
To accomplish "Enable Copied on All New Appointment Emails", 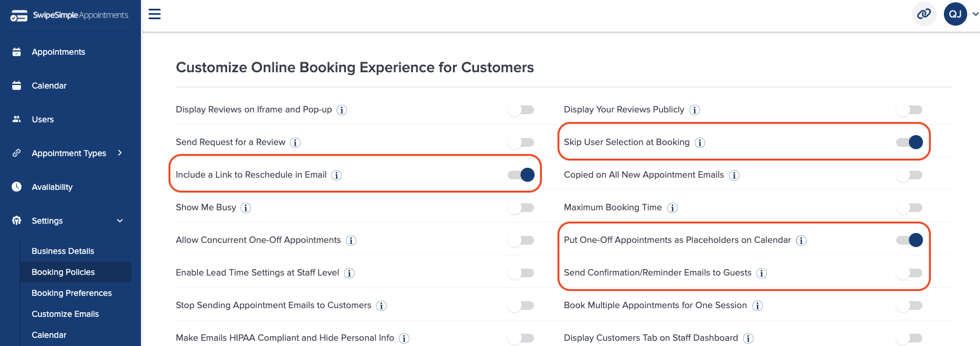I will 909,175.
